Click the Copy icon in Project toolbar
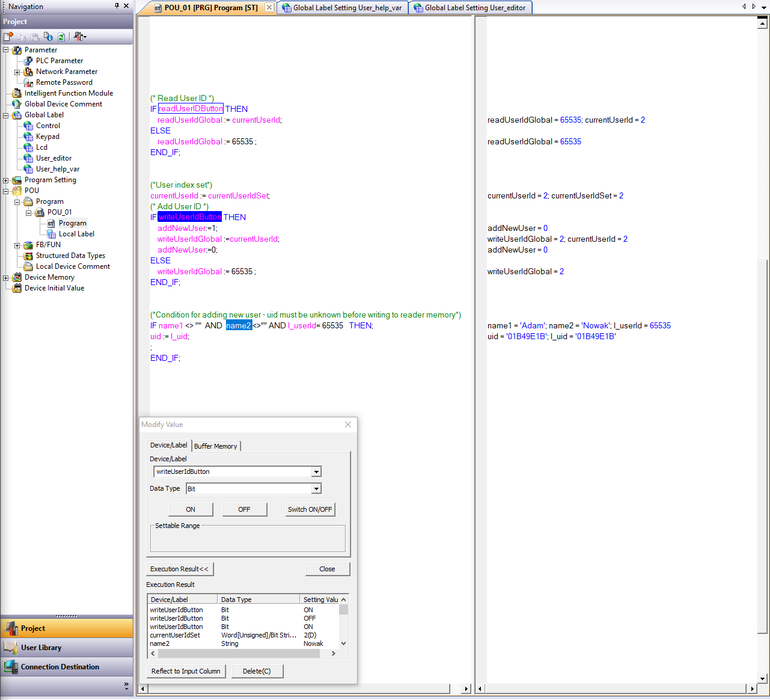 pyautogui.click(x=22, y=37)
